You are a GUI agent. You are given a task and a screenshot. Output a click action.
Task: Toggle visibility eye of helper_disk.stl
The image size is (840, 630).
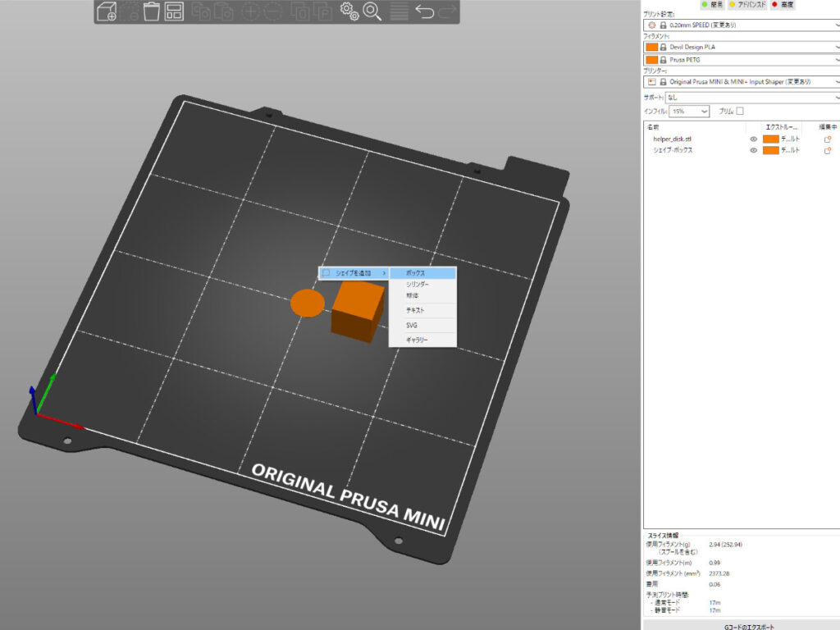coord(753,139)
